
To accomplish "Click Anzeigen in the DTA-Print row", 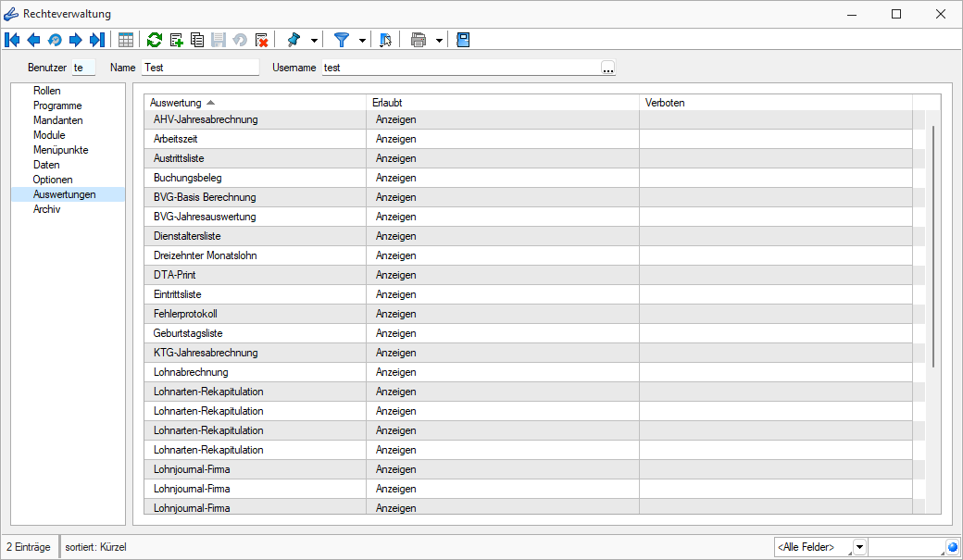I will 396,275.
